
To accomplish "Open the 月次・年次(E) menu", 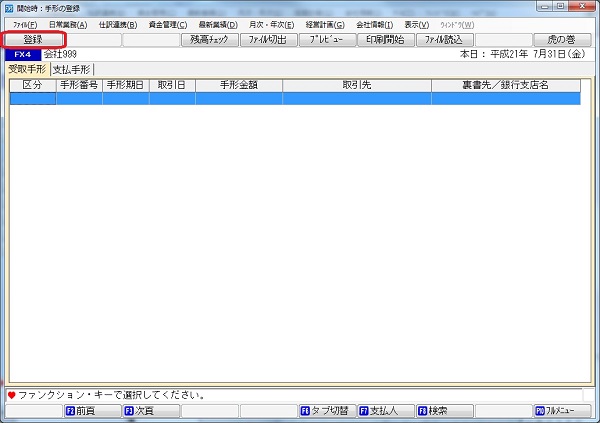I will point(271,25).
